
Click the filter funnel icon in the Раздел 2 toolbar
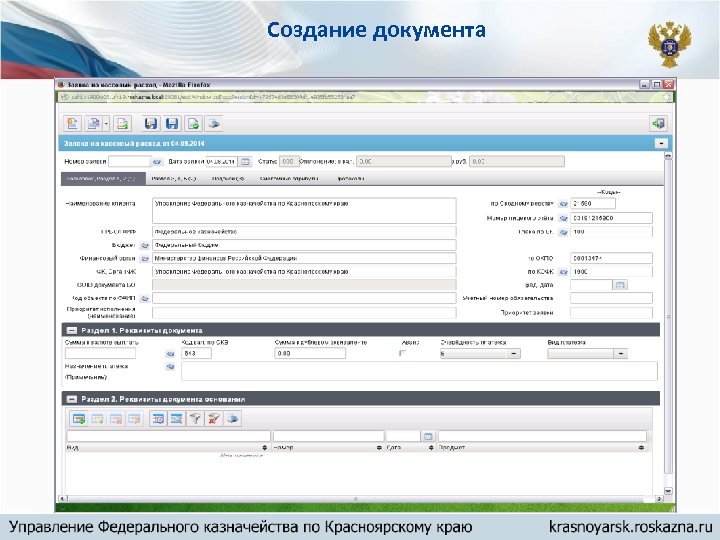click(x=196, y=419)
